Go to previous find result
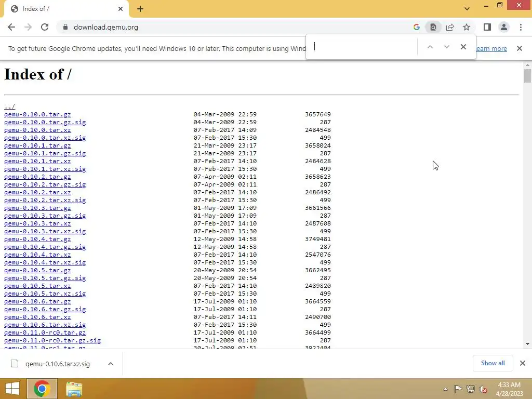 430,47
